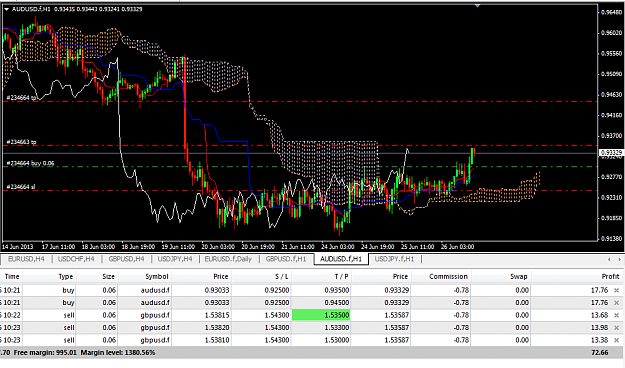
Task: Click T/P value 0.94500 in audusd.f row
Action: (337, 303)
